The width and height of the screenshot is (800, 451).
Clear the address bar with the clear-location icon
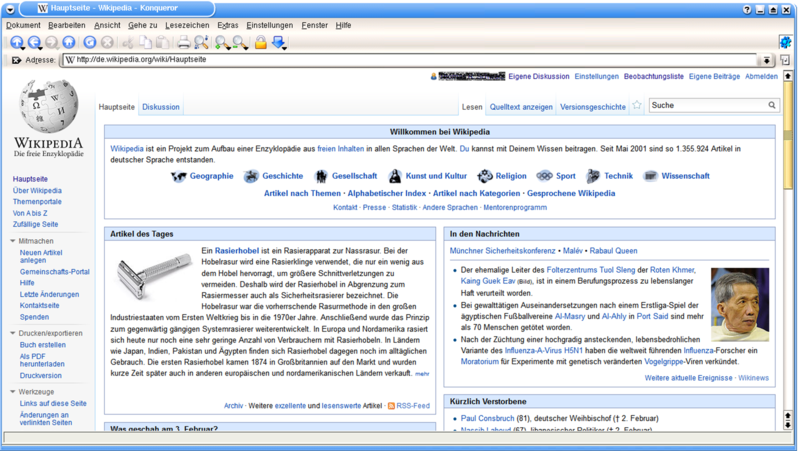click(16, 60)
